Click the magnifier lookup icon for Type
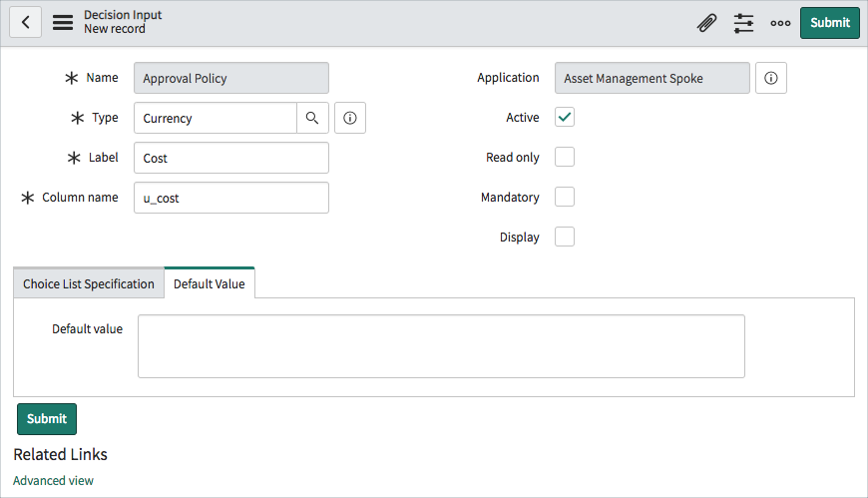This screenshot has width=868, height=498. (312, 118)
